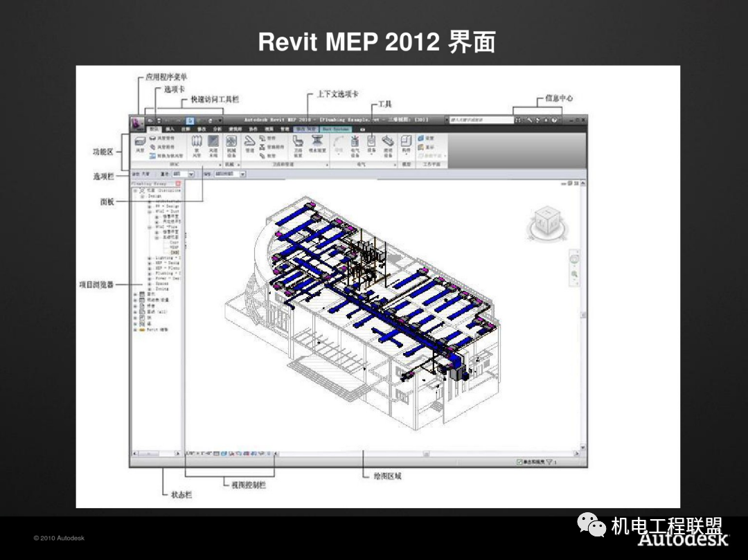Switch to the 插入 (Insert) ribbon tab
The height and width of the screenshot is (560, 748).
[x=170, y=129]
